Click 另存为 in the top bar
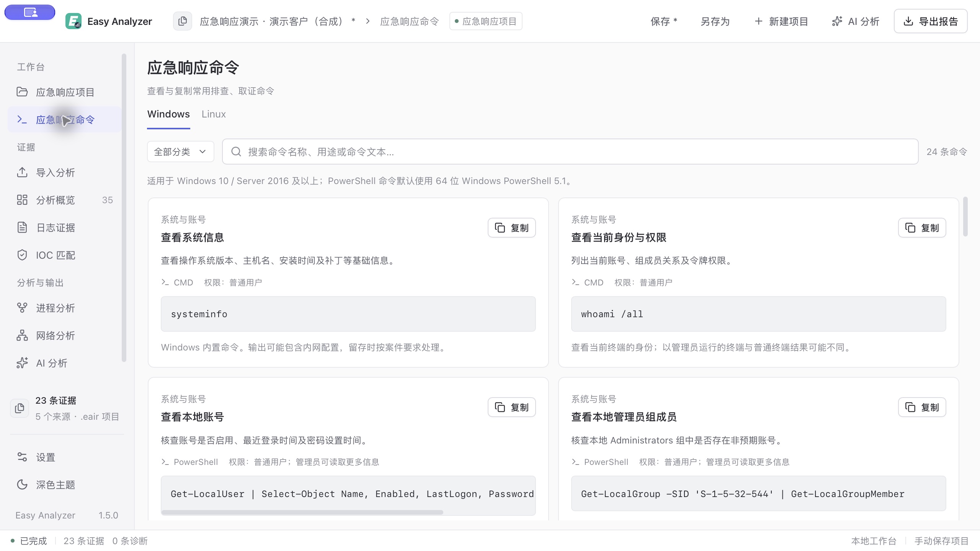The width and height of the screenshot is (980, 551). coord(715,21)
